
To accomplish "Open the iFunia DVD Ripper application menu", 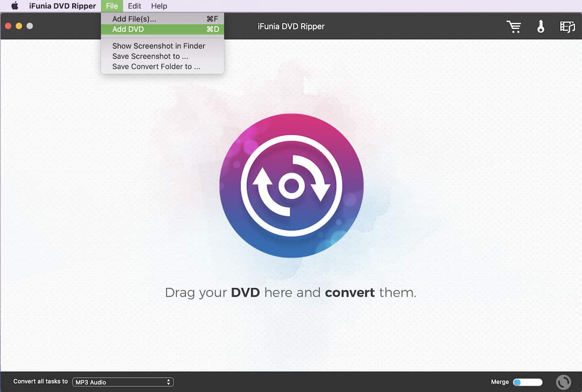I will [62, 6].
